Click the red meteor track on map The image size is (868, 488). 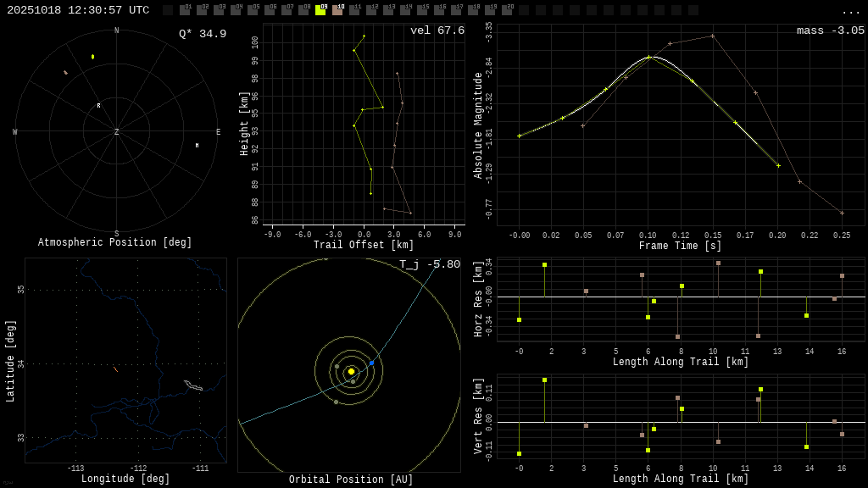pyautogui.click(x=115, y=369)
